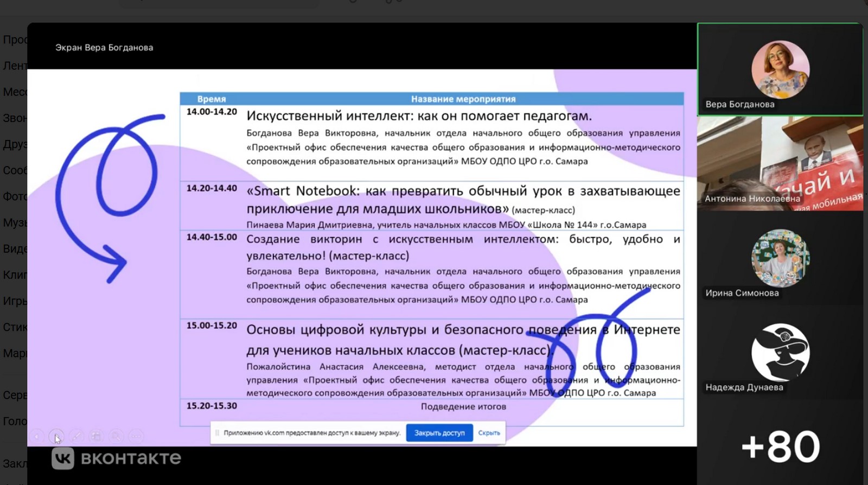Open the more slideshow options ellipsis

tap(136, 436)
